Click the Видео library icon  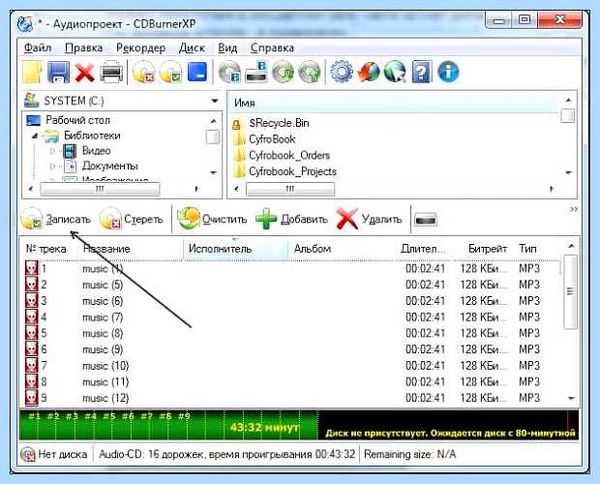click(70, 151)
